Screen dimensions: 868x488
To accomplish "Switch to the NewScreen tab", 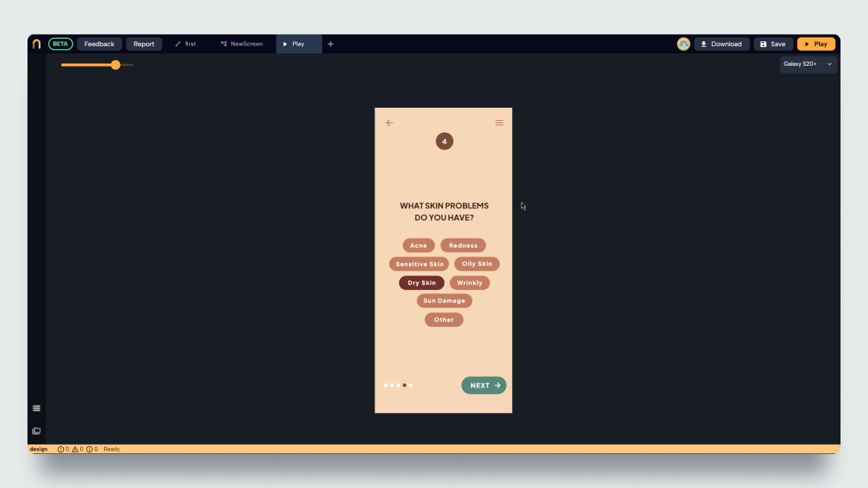I will point(242,44).
